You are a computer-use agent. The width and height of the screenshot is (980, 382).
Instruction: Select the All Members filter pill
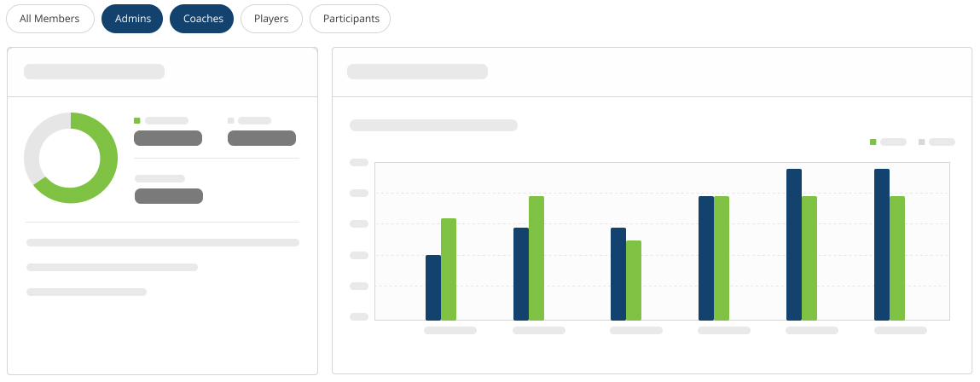click(49, 19)
